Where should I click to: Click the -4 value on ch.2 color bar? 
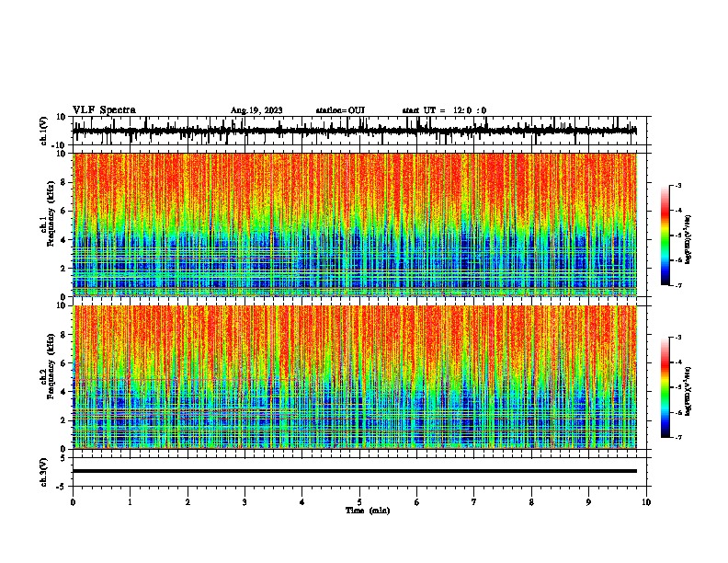click(x=677, y=362)
